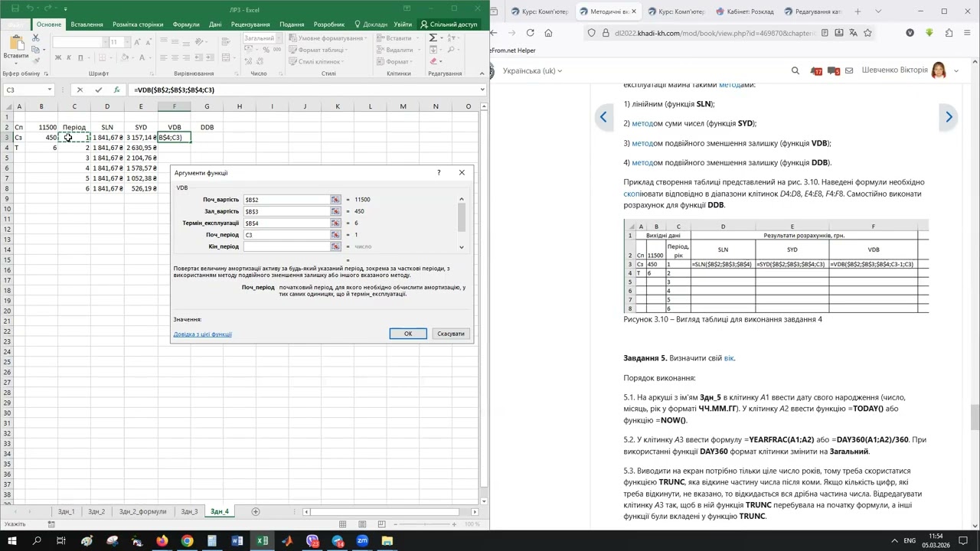Screen dimensions: 980x551
Task: Click the help question mark in dialog title
Action: tap(439, 173)
